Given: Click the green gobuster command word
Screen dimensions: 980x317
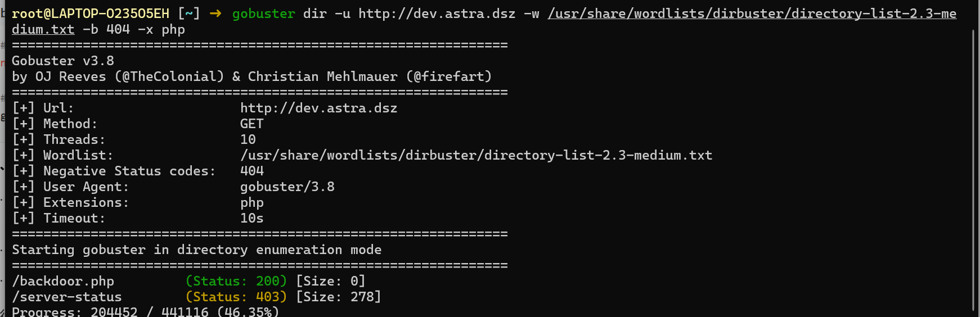Looking at the screenshot, I should point(263,13).
